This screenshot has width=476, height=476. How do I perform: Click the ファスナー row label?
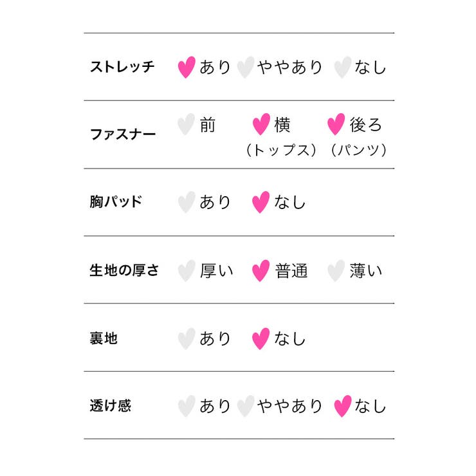click(x=123, y=134)
